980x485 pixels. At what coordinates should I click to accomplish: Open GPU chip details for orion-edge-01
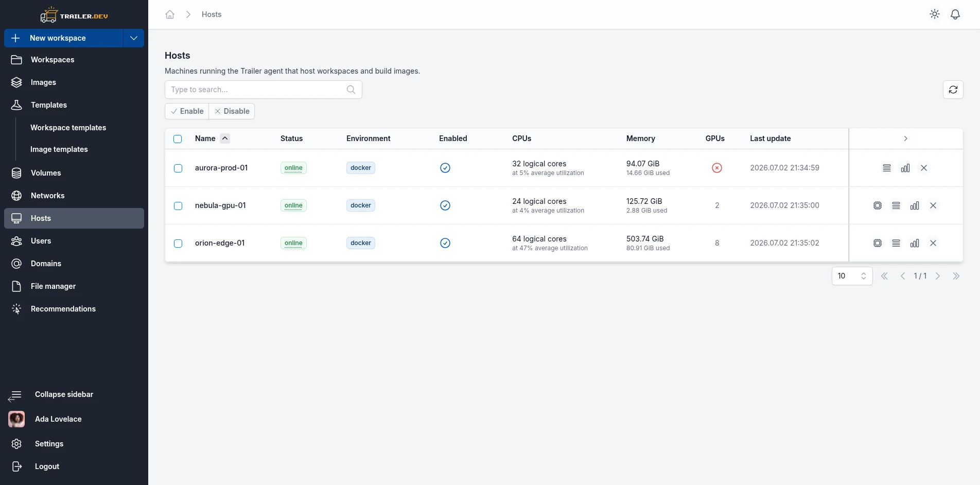click(878, 243)
